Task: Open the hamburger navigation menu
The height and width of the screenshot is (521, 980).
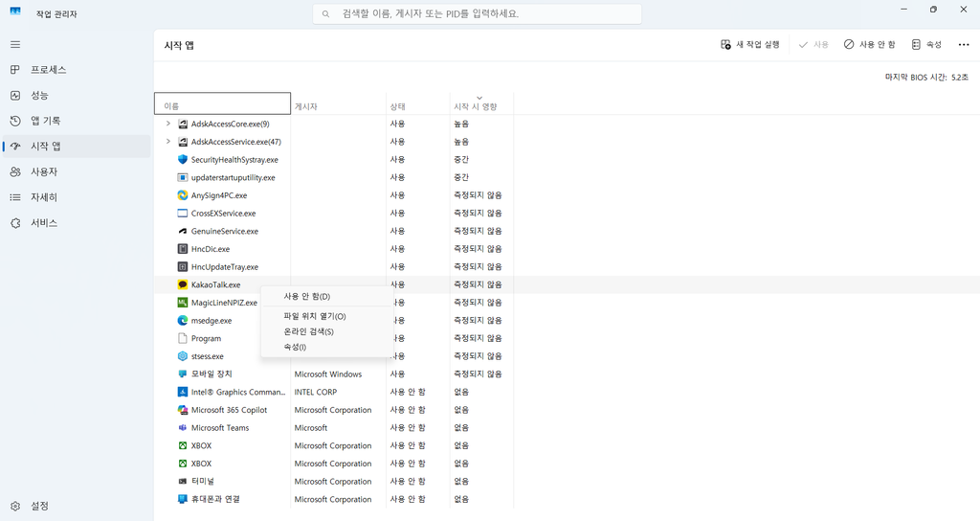Action: tap(15, 44)
